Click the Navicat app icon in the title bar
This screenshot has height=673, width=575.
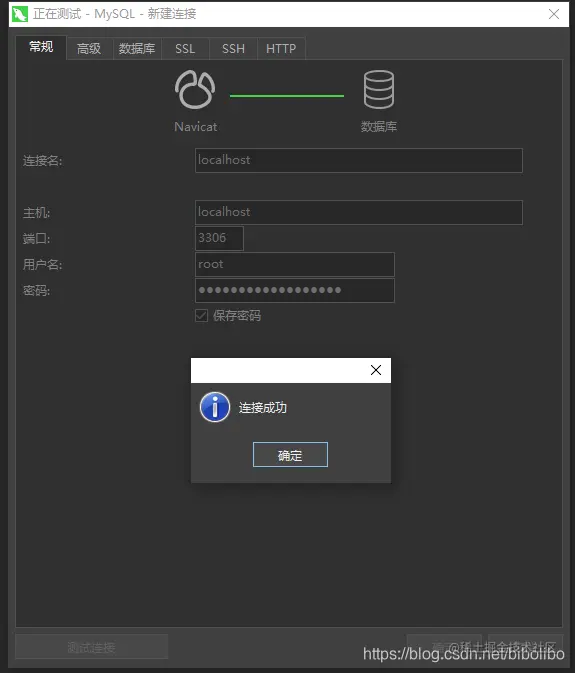[20, 14]
